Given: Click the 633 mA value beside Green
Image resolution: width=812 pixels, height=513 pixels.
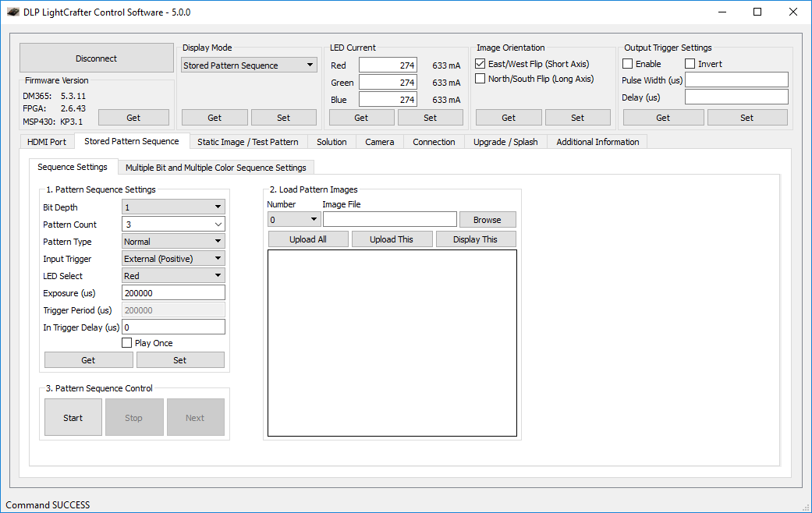Looking at the screenshot, I should (446, 83).
